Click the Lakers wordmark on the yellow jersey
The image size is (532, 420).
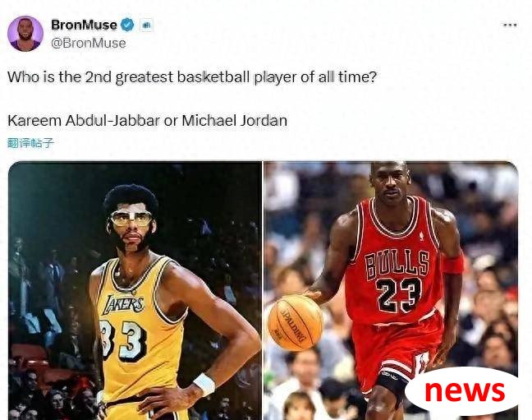coord(123,304)
